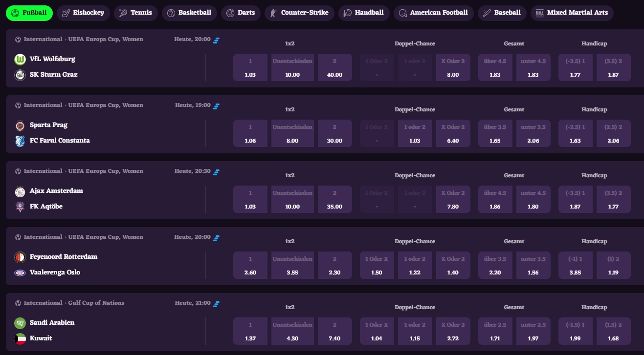Open the Darts sport tab
The width and height of the screenshot is (644, 355).
coord(241,13)
